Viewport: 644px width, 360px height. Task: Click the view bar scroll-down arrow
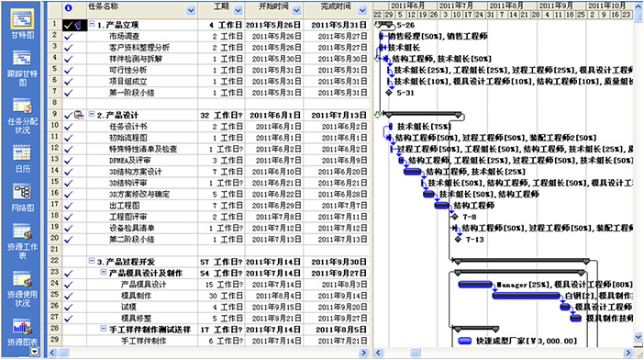coord(35,352)
